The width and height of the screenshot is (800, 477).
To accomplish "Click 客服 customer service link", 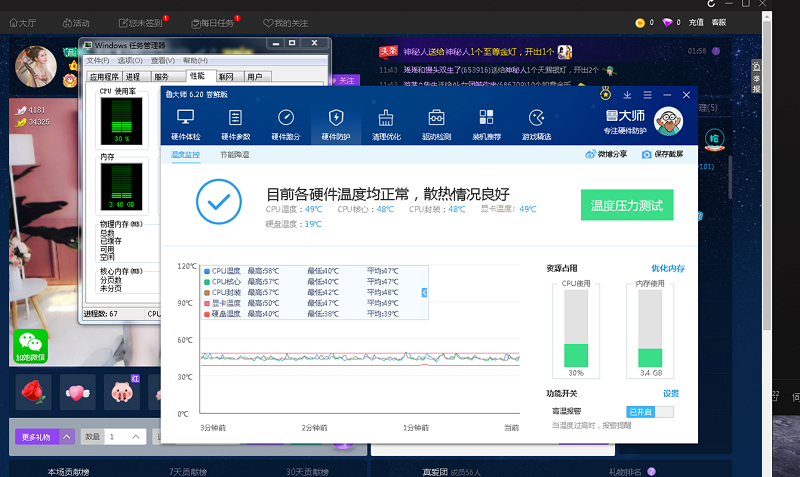I will pyautogui.click(x=719, y=22).
